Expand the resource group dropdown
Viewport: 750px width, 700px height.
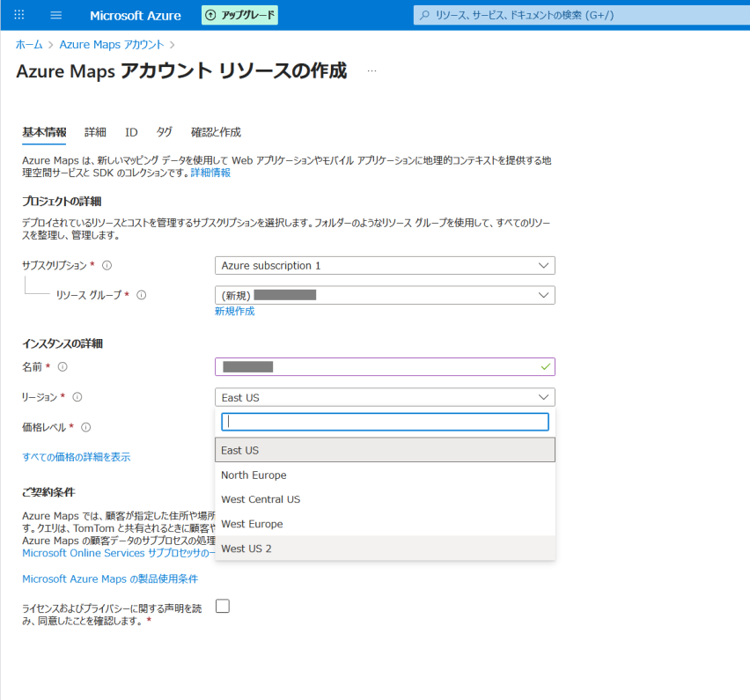coord(385,295)
